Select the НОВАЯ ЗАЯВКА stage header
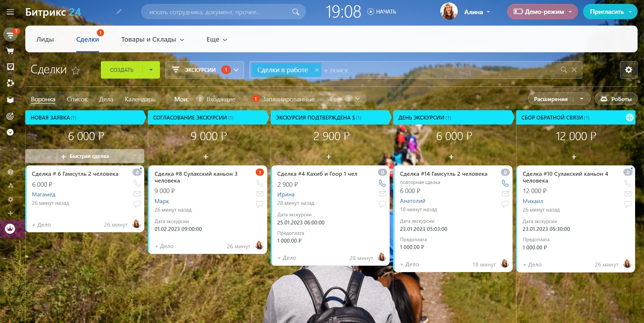This screenshot has width=644, height=323. [x=85, y=117]
